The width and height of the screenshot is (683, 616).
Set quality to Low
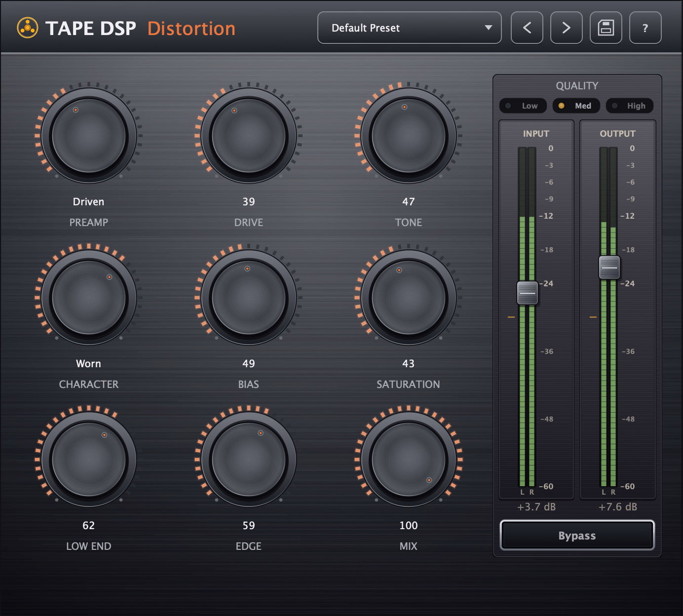[523, 106]
